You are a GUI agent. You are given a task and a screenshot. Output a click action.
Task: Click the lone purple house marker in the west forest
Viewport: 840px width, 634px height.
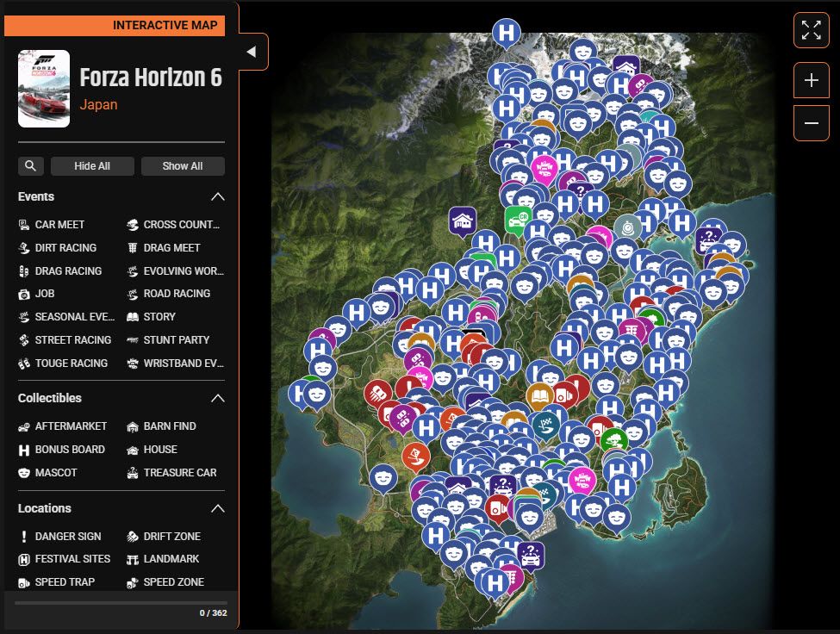click(463, 221)
